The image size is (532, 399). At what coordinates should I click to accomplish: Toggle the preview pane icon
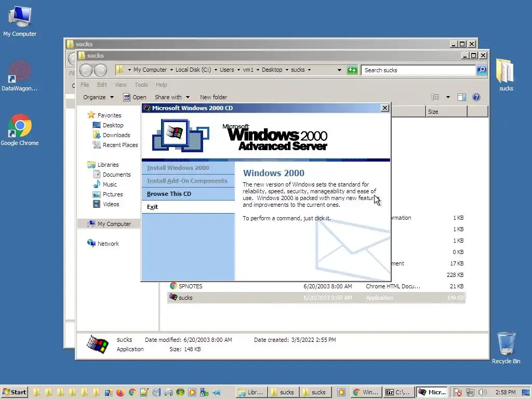(462, 97)
